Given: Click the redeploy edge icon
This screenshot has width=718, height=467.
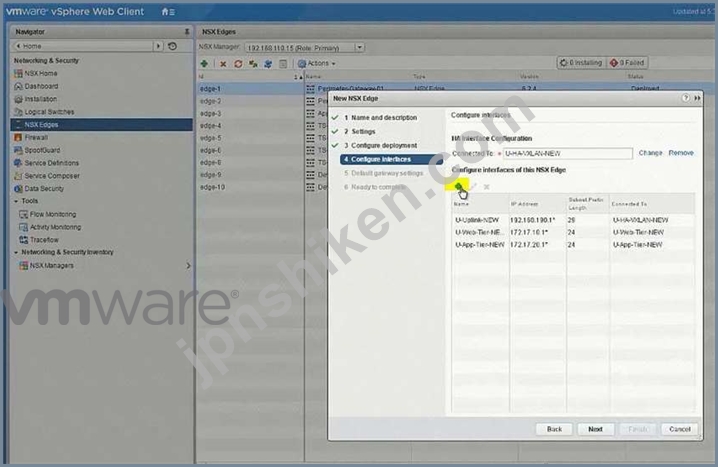Looking at the screenshot, I should pyautogui.click(x=253, y=64).
